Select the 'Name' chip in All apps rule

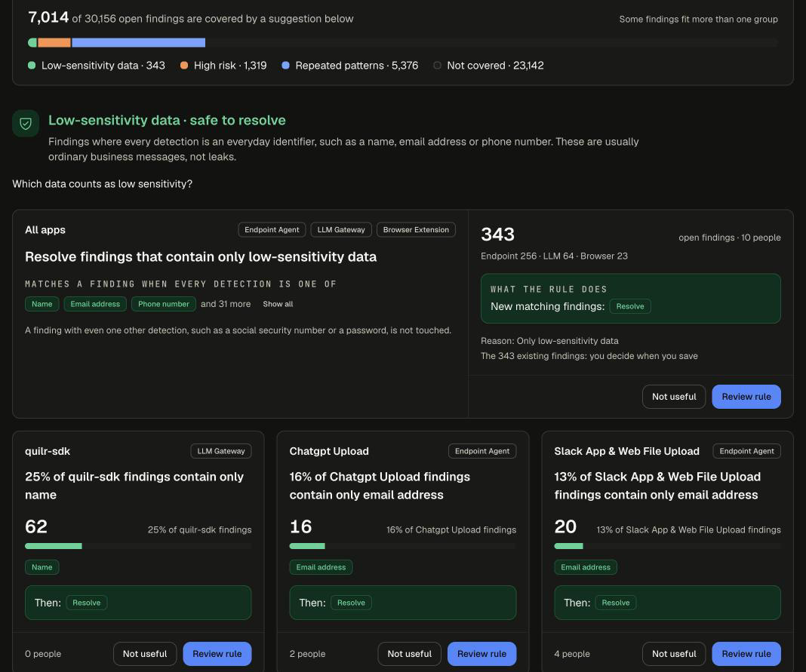point(42,304)
